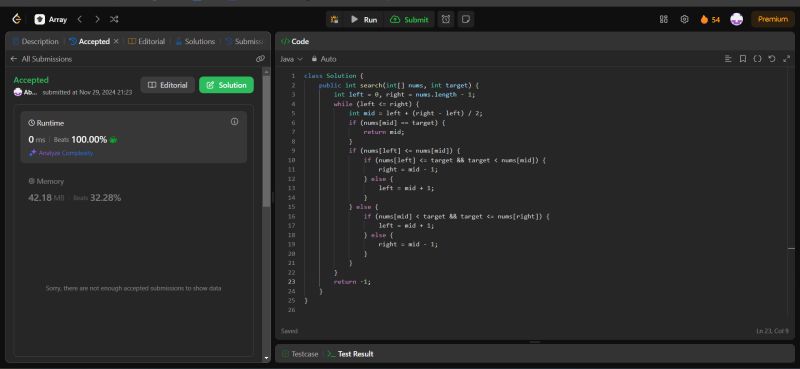Click the Runtime info icon
Screen dimensions: 800x369
[x=234, y=121]
